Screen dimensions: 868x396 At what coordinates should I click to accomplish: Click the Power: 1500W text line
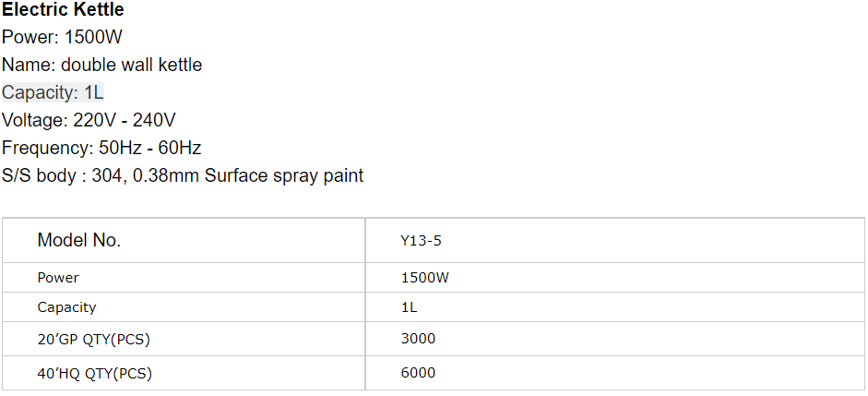click(x=62, y=37)
